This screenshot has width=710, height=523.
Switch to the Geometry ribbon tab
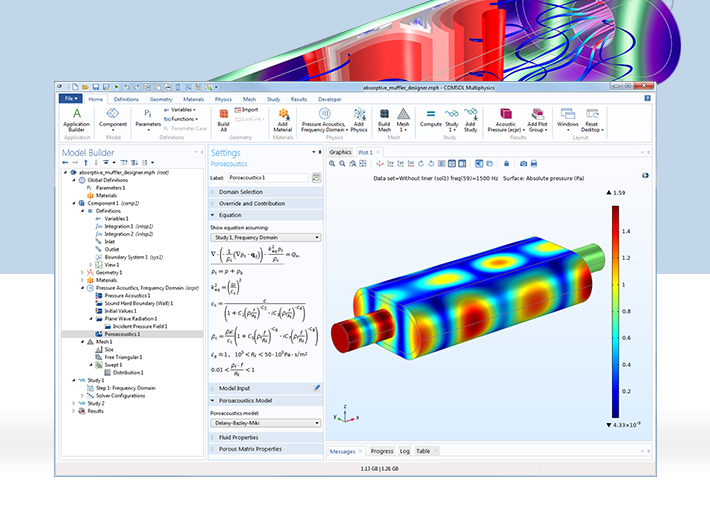point(161,99)
